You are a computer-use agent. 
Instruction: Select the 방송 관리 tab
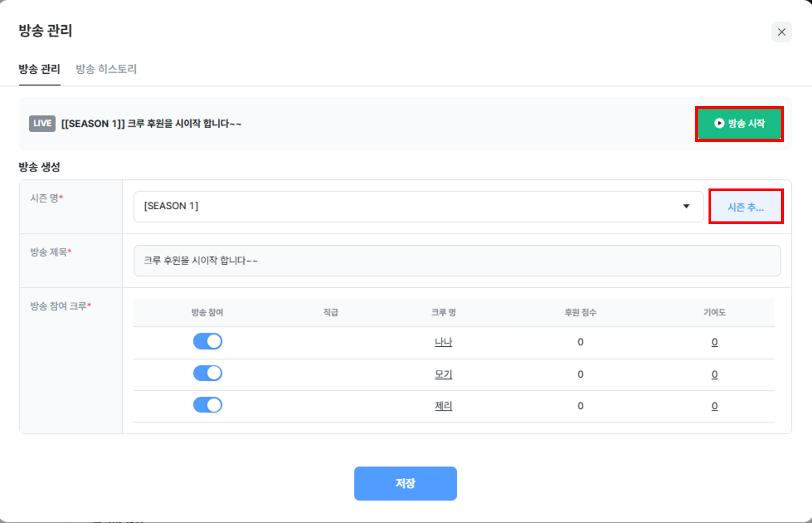(x=39, y=69)
